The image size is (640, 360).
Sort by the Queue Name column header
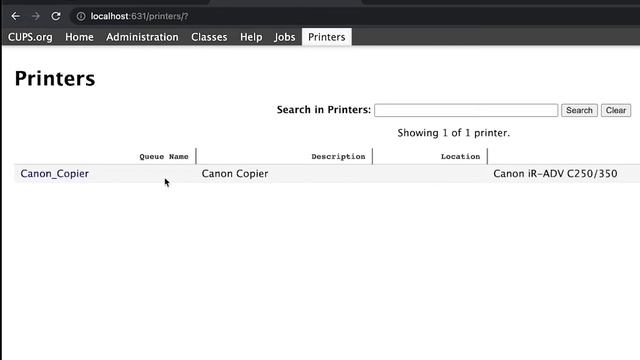coord(164,157)
